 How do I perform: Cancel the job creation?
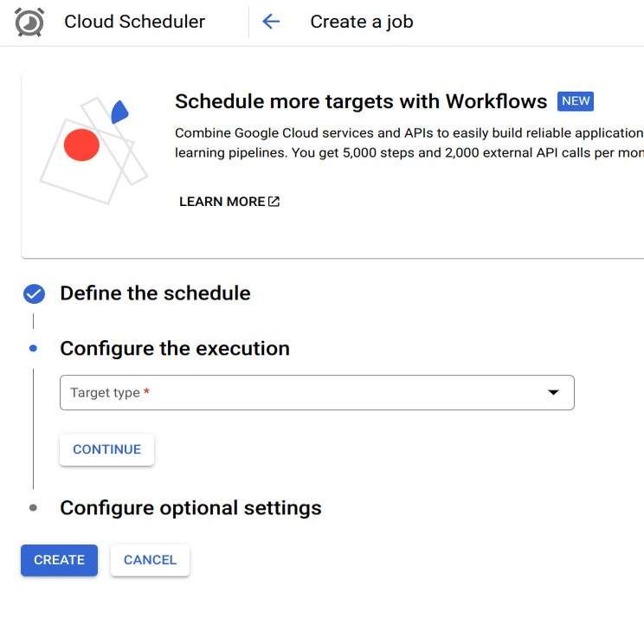[x=150, y=560]
